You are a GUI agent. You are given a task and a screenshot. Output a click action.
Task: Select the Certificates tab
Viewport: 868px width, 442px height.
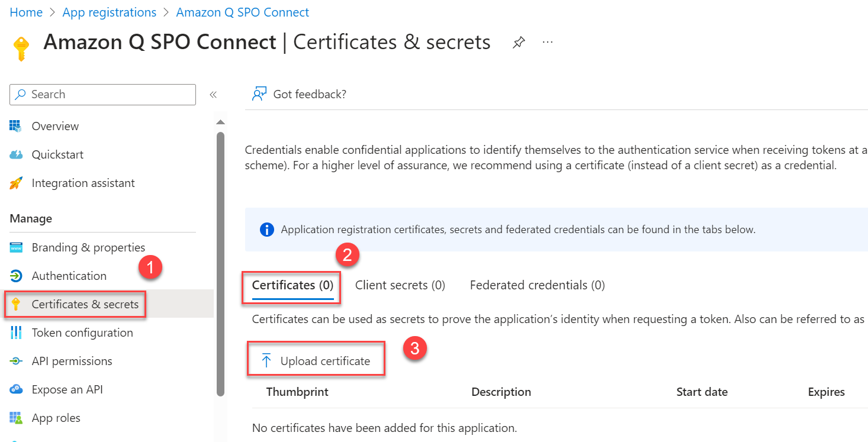pos(291,285)
